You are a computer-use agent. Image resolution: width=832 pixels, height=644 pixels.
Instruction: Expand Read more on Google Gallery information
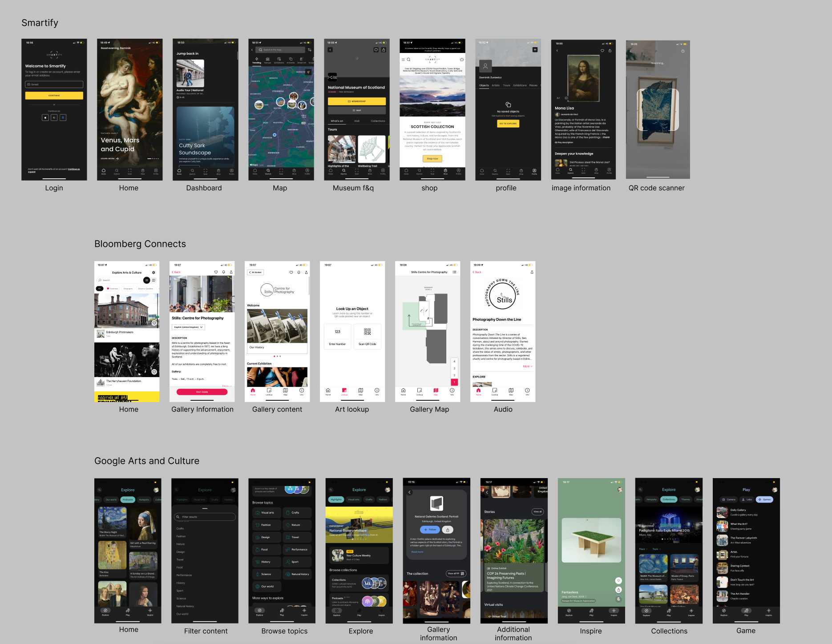417,552
